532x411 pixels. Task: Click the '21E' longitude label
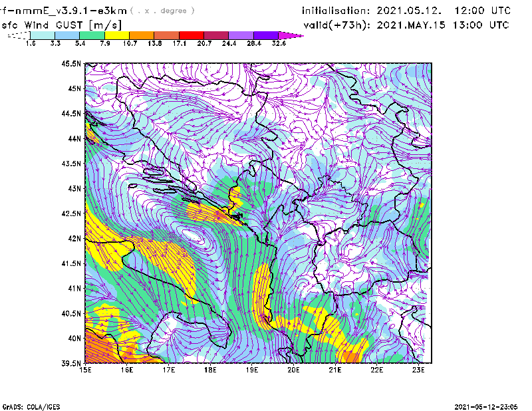(x=335, y=370)
